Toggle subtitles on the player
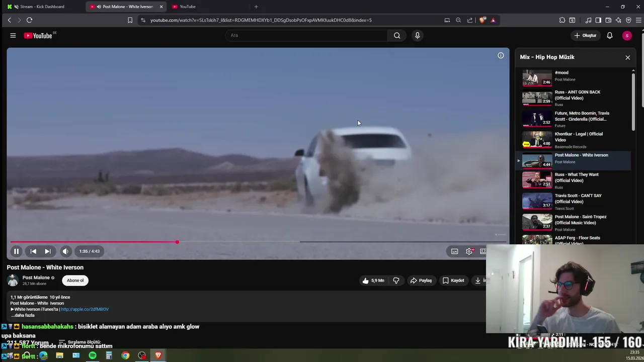This screenshot has height=362, width=644. tap(454, 251)
